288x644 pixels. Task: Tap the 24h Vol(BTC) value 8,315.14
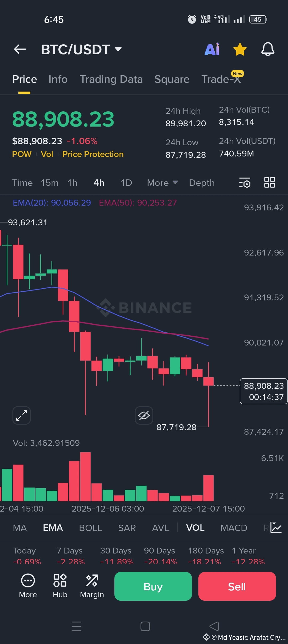tap(237, 122)
